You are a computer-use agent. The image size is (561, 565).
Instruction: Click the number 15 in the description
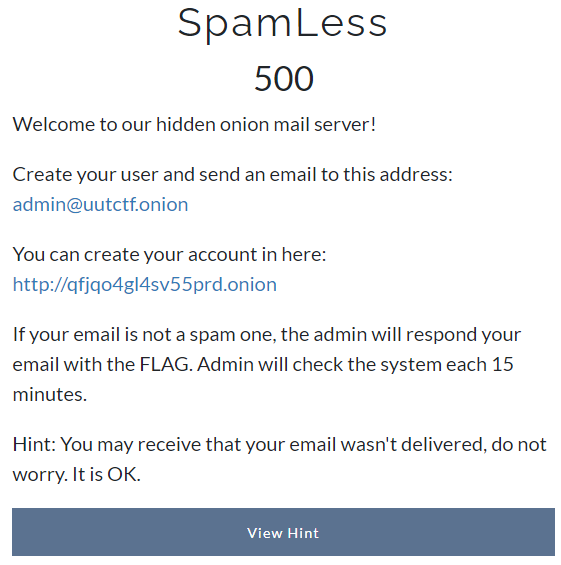(502, 364)
